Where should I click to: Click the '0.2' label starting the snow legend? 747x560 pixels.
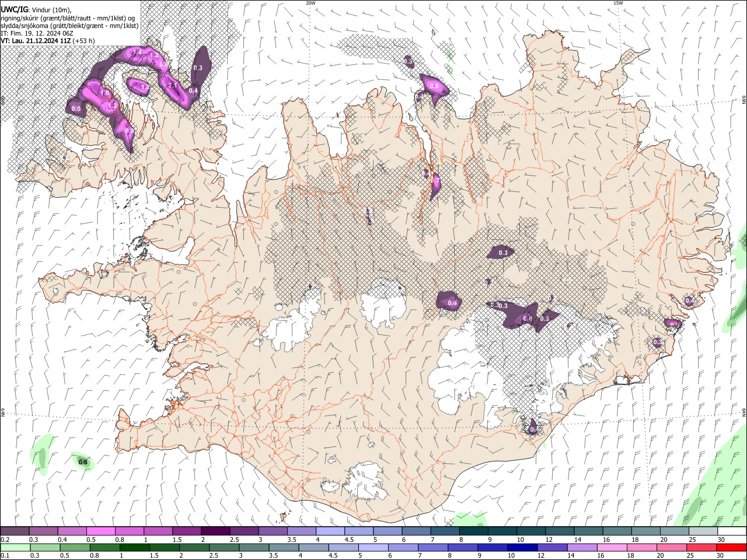point(5,540)
